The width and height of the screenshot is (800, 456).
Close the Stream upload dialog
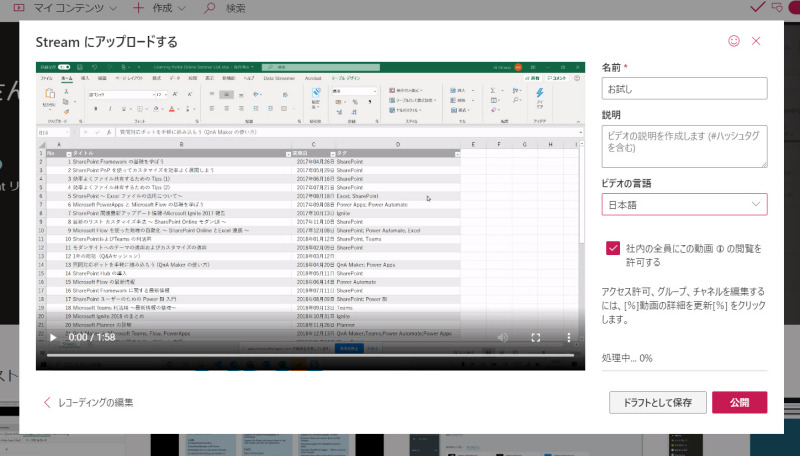(x=756, y=41)
